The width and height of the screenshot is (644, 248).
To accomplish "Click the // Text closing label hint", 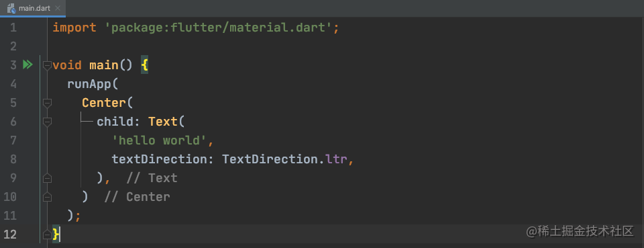I will pos(152,178).
